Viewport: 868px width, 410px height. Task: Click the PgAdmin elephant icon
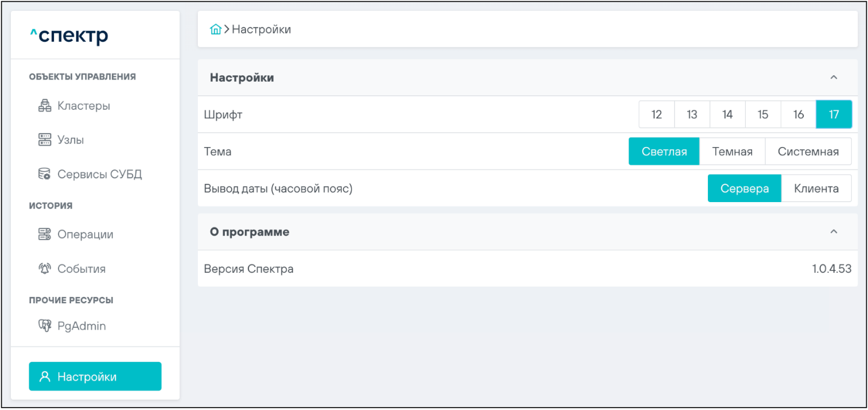[x=45, y=326]
